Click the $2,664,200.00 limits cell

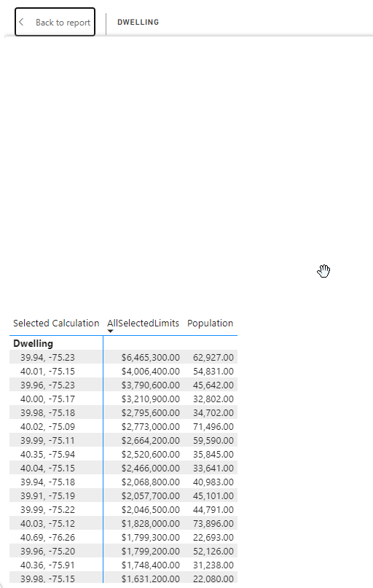click(150, 441)
